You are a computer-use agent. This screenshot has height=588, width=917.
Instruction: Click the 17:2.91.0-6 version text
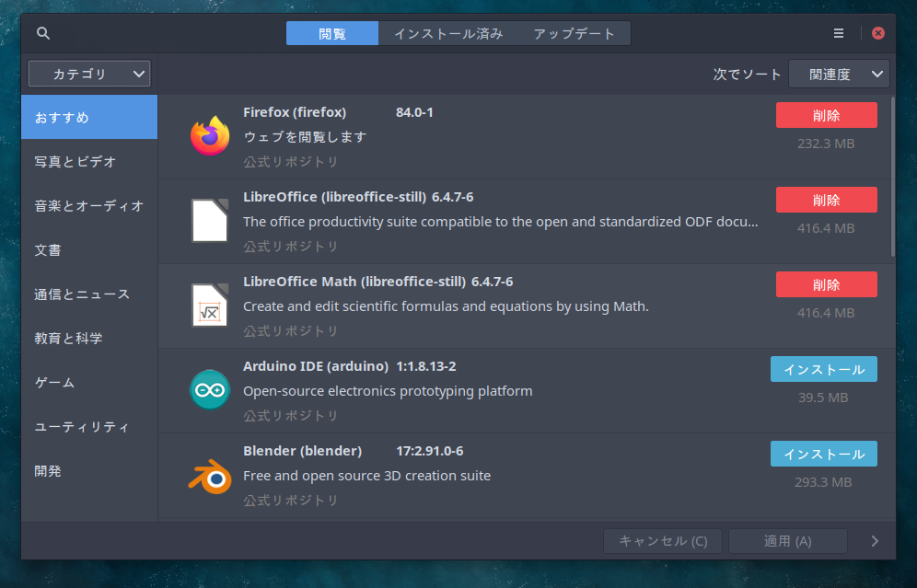tap(430, 451)
